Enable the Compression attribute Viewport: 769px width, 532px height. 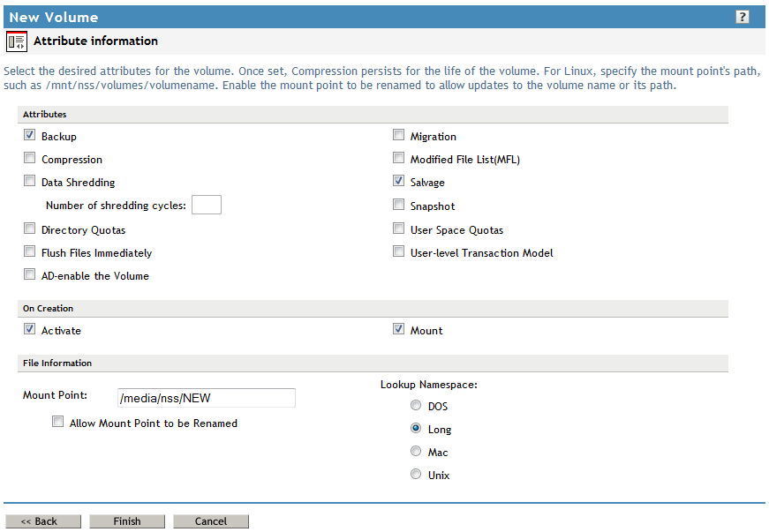click(29, 157)
